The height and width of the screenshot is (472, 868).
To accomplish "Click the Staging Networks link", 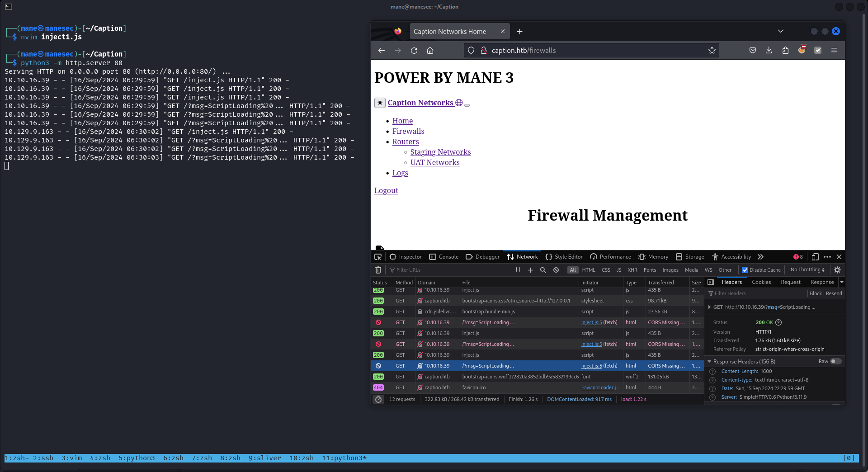I will click(x=441, y=152).
